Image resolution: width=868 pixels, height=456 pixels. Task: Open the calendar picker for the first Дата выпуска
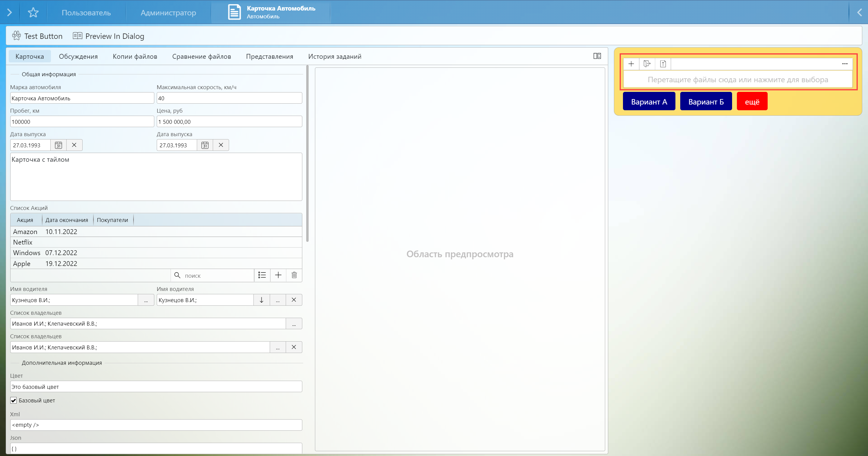(58, 145)
